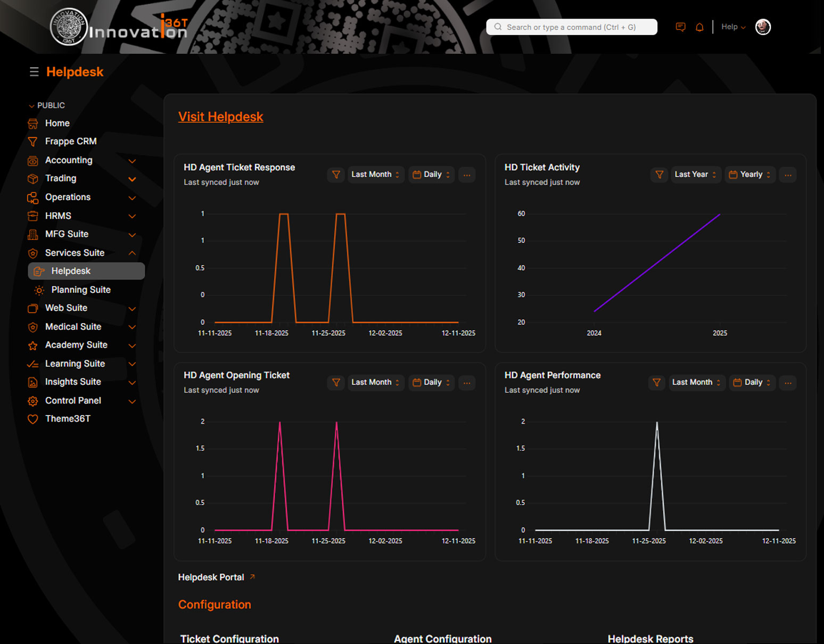
Task: Open more options on HD Agent Opening Ticket
Action: click(x=467, y=383)
